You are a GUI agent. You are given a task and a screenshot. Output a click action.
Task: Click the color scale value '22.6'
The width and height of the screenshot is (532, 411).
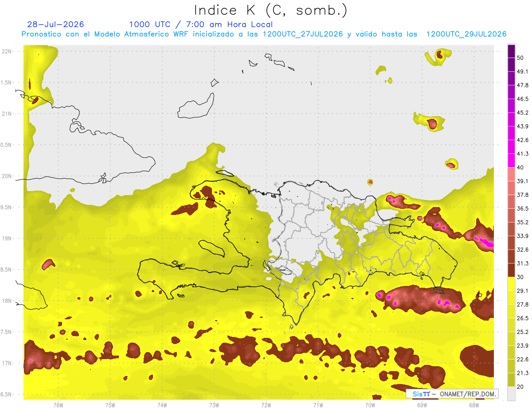pos(523,360)
